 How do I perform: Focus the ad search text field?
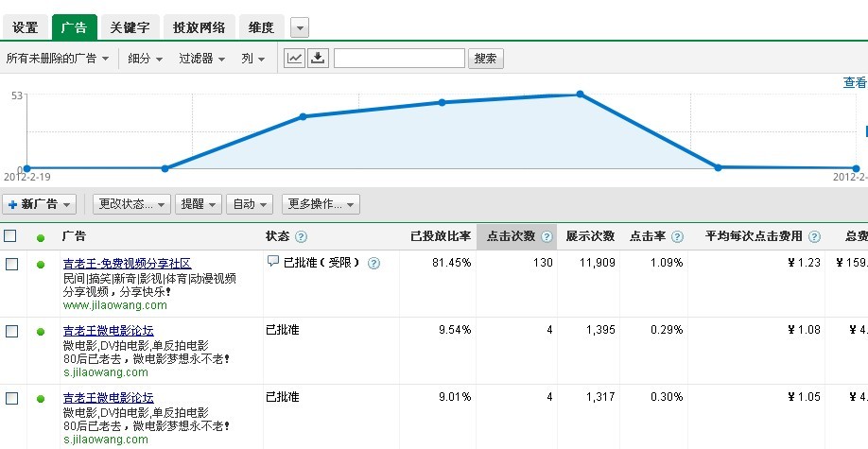click(399, 59)
